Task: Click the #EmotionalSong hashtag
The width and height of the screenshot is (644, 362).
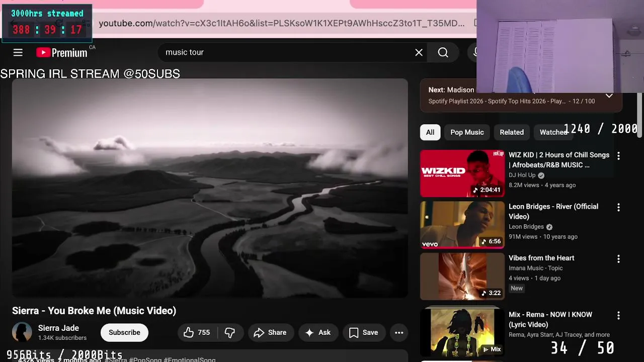Action: (x=190, y=359)
